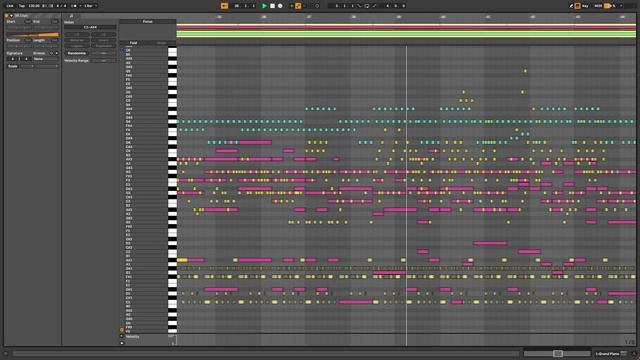Toggle the Punch-Out switch

coord(374,6)
